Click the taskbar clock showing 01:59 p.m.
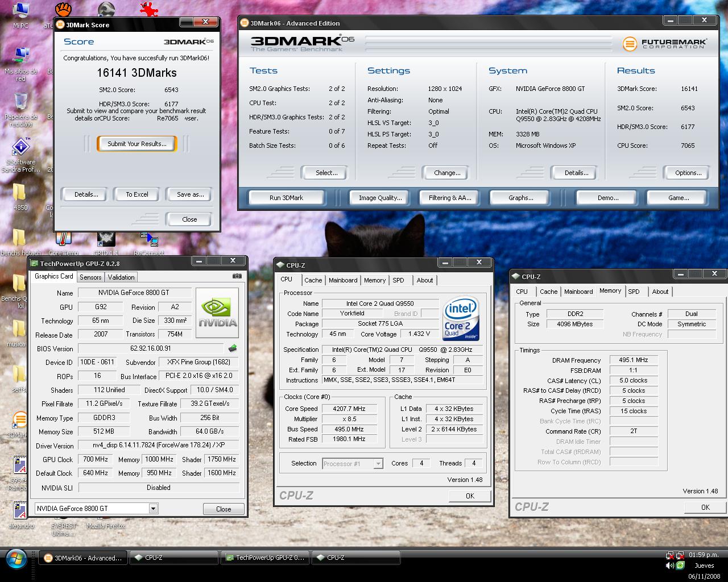The height and width of the screenshot is (582, 728). pos(704,555)
